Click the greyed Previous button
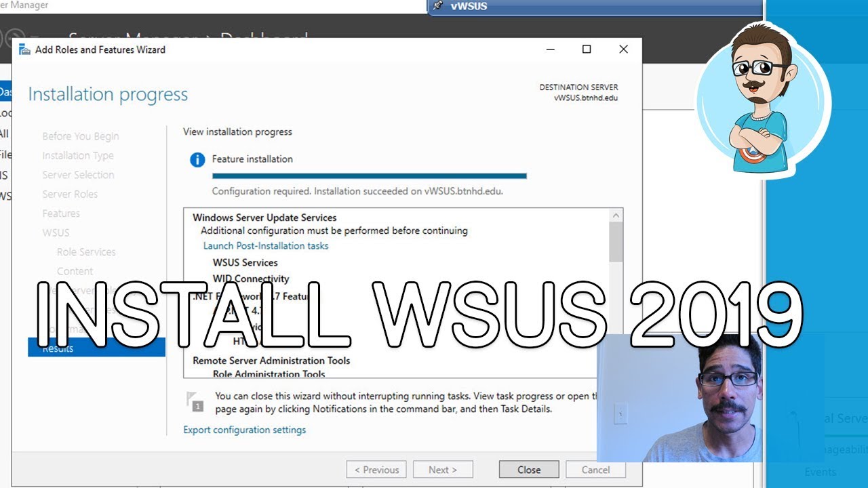The height and width of the screenshot is (488, 868). tap(376, 470)
